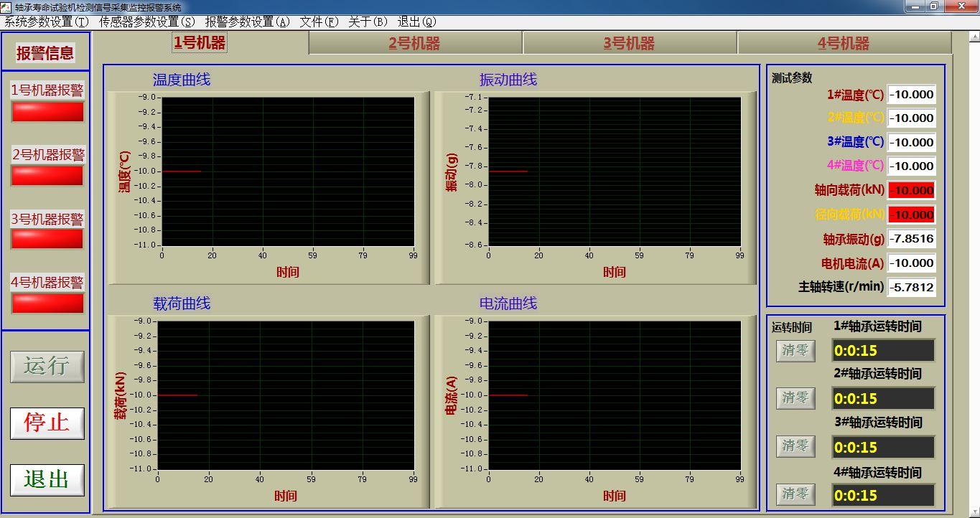This screenshot has width=980, height=518.
Task: Click the 载荷(kN) vertical axis label
Action: click(120, 395)
